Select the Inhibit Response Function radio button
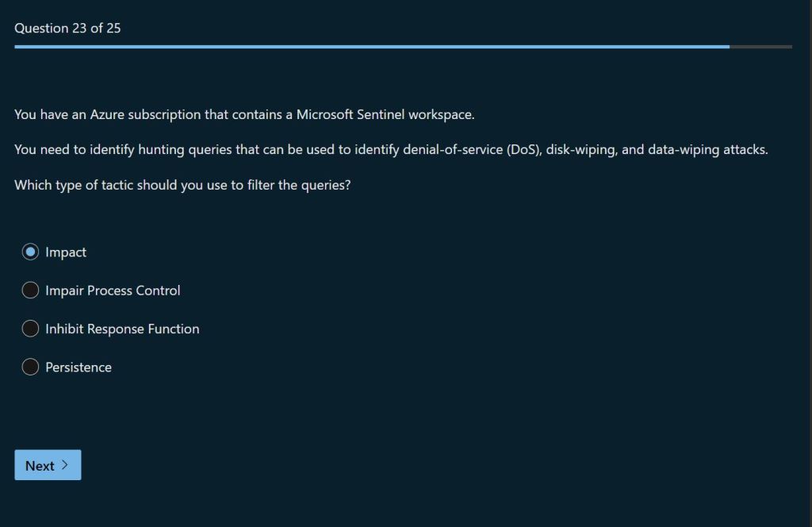This screenshot has height=527, width=812. 30,329
